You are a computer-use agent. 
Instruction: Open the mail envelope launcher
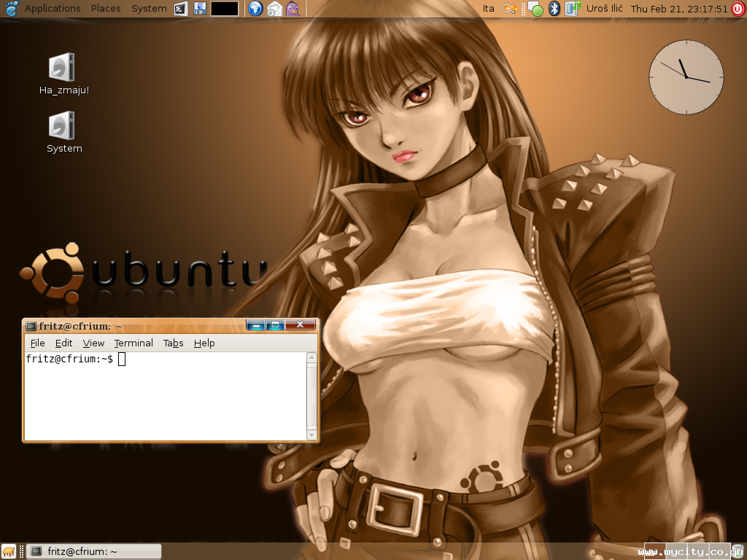point(274,9)
